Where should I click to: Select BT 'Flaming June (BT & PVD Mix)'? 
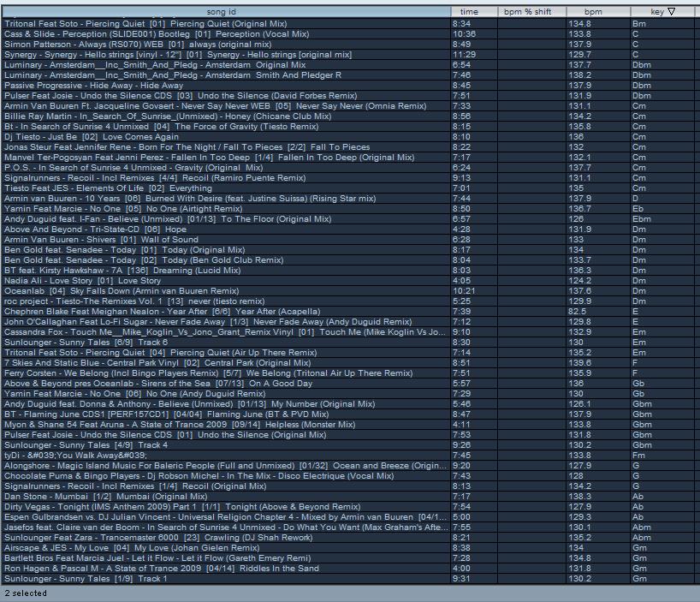click(x=348, y=414)
